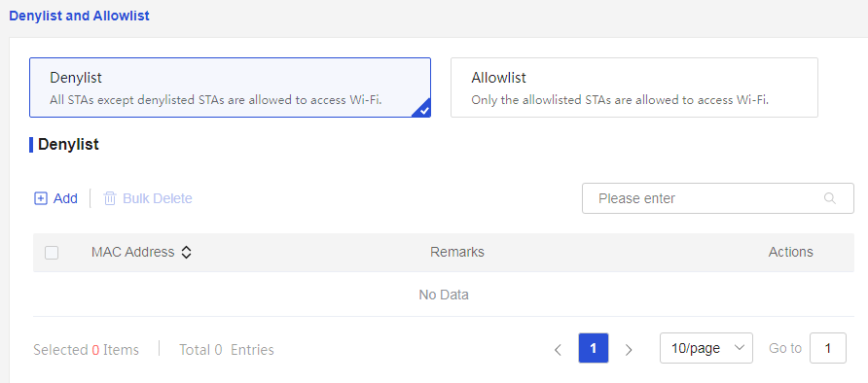
Task: Focus the Please enter search field
Action: tap(717, 198)
